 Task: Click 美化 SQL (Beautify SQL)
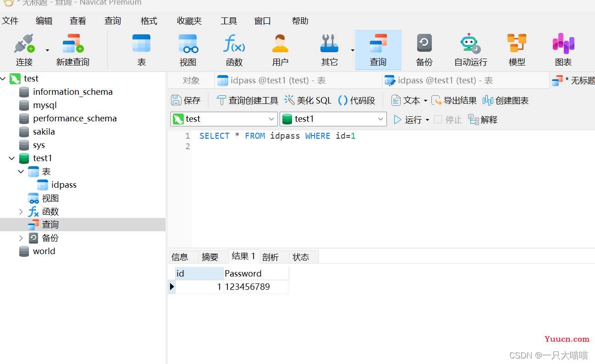pos(308,100)
